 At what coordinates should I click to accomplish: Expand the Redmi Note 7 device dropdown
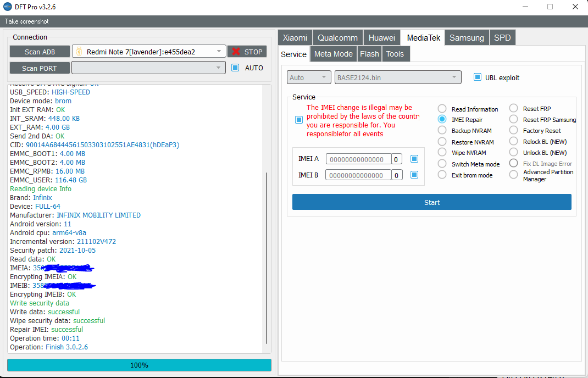[219, 52]
